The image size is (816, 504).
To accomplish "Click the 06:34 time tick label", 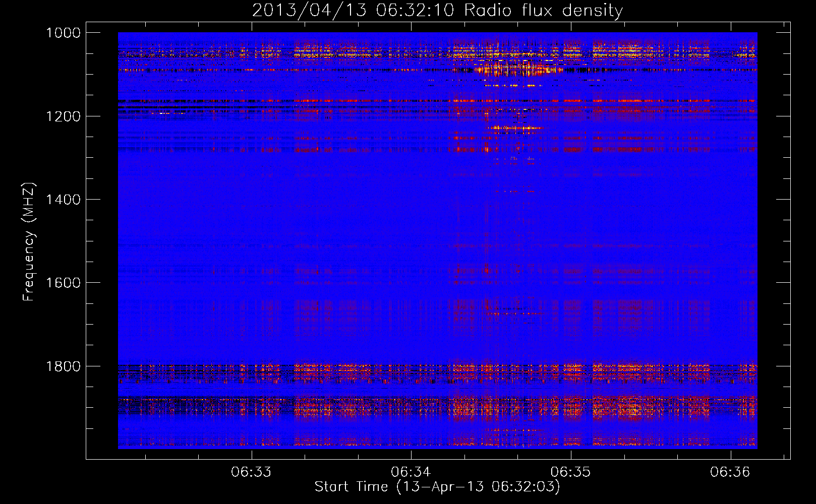I will click(411, 472).
